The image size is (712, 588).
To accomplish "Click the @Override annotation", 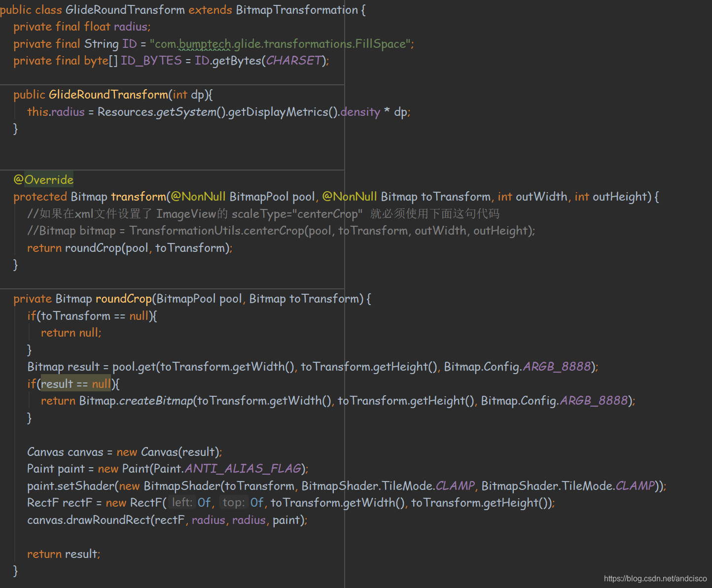I will coord(43,179).
